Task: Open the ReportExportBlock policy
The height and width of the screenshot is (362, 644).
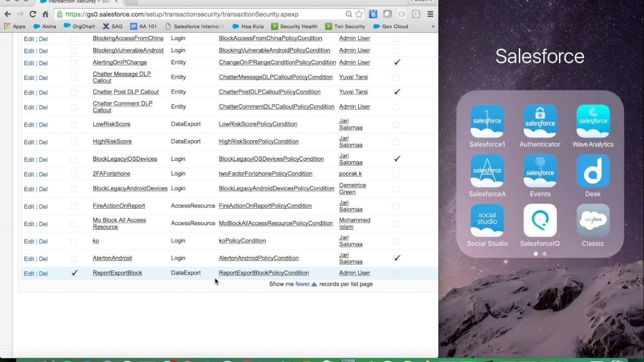Action: 117,273
